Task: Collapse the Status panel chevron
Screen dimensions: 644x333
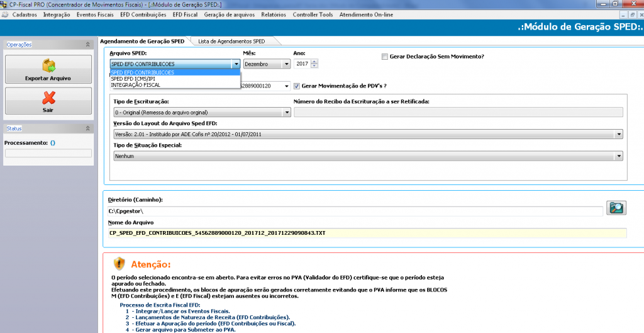Action: tap(88, 128)
